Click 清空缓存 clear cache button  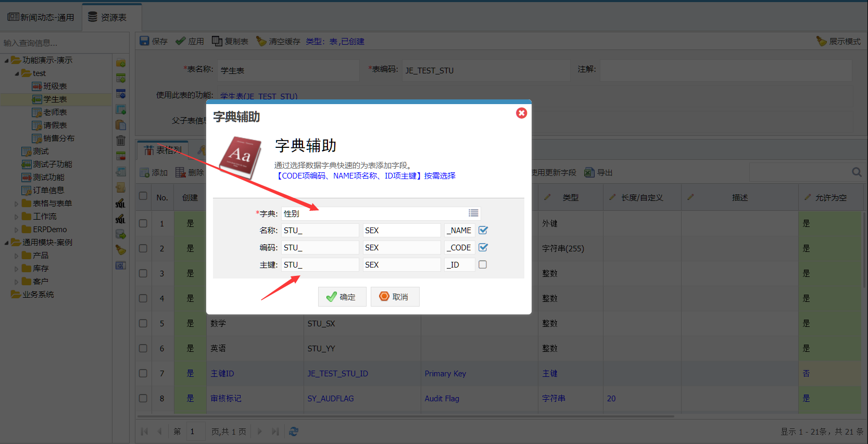coord(279,41)
